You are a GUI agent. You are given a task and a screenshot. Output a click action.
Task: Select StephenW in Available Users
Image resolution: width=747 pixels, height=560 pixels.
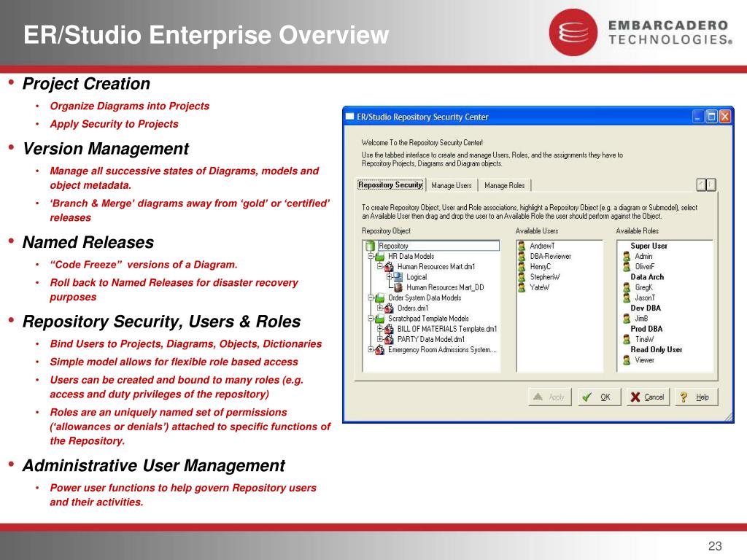pos(545,277)
